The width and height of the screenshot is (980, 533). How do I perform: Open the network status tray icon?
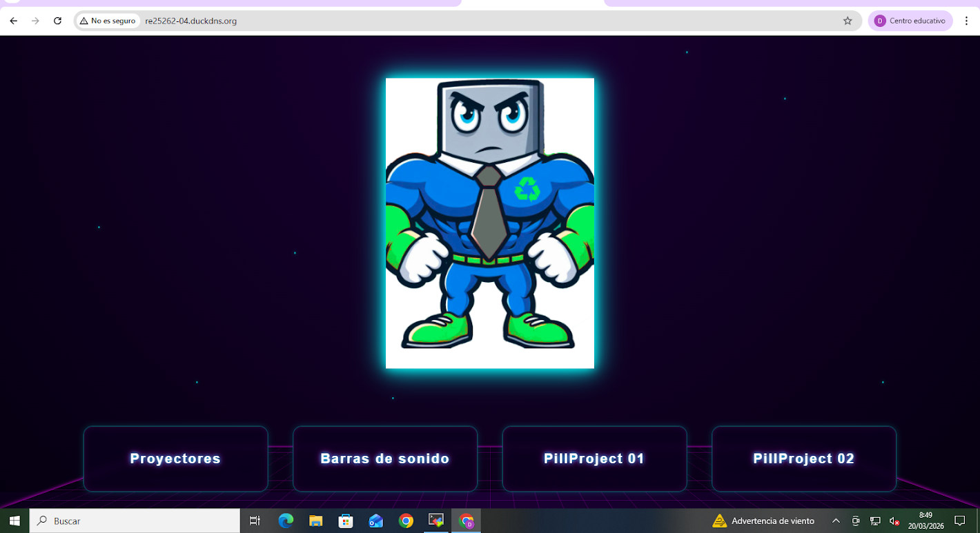coord(875,521)
